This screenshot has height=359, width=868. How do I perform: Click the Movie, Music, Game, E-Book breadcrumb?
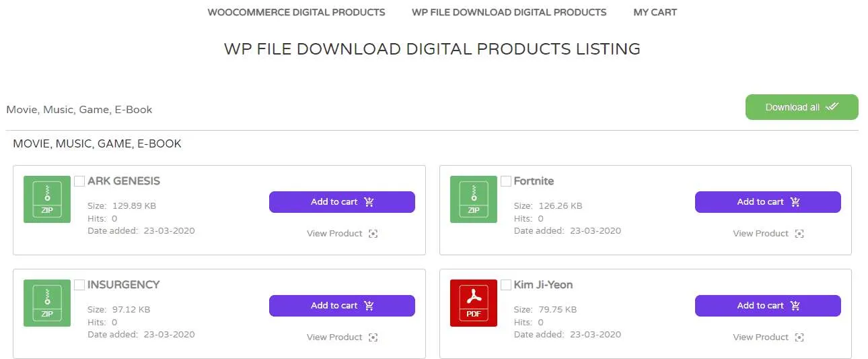coord(79,110)
